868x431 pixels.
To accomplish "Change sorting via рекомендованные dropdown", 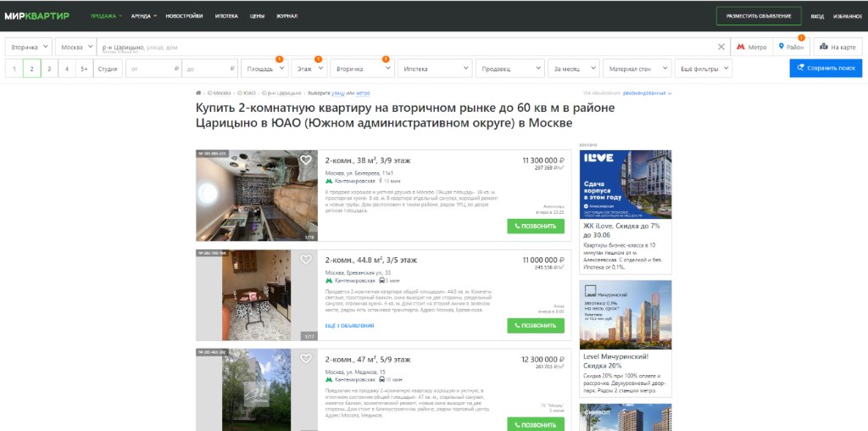I will click(647, 93).
